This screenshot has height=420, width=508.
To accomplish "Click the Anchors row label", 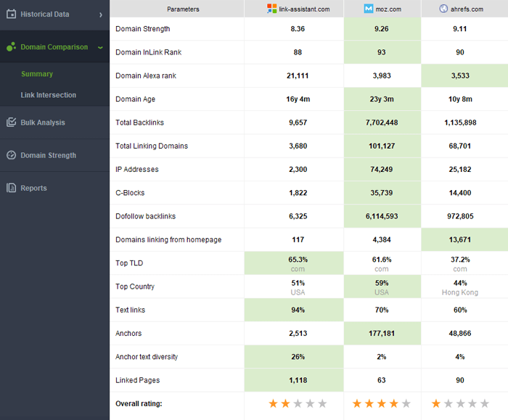I will [128, 333].
